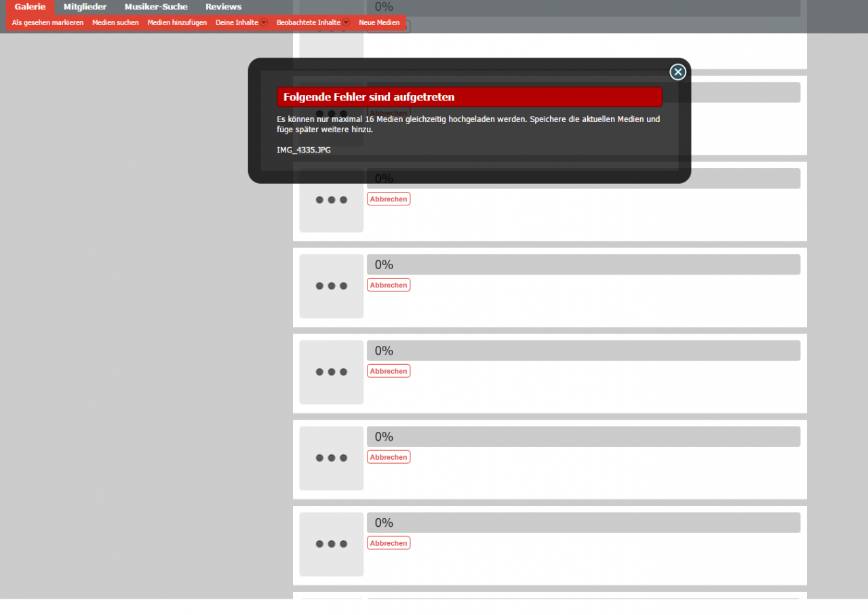This screenshot has width=868, height=615.
Task: Select Medien hinzufügen in the submenu
Action: coord(177,22)
